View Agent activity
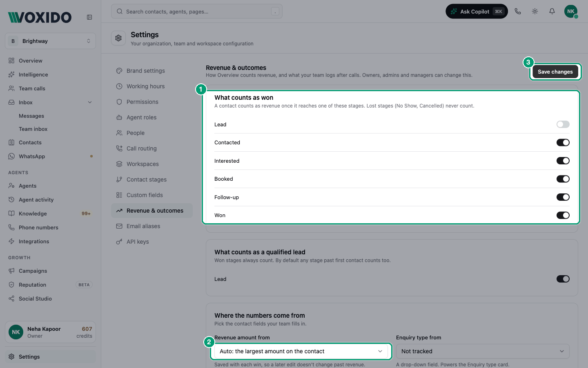The image size is (588, 368). point(51,200)
